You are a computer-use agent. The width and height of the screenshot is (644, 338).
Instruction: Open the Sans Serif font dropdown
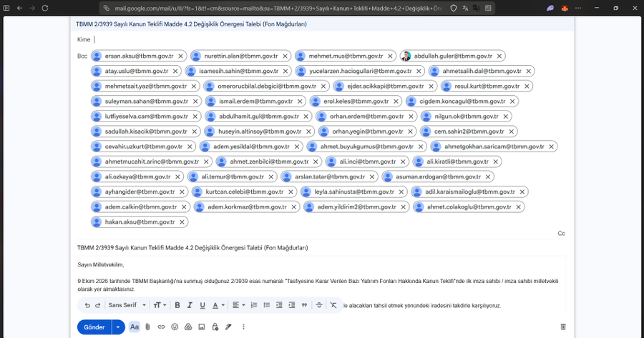(x=127, y=305)
